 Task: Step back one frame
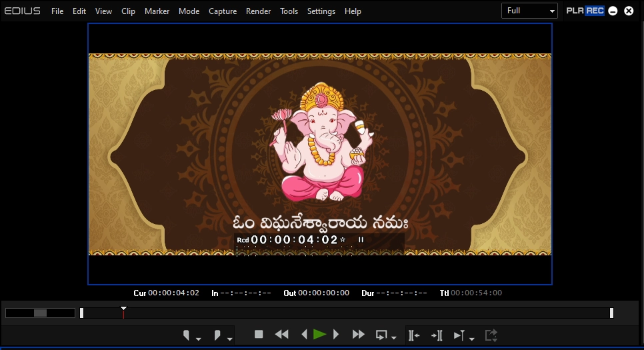(305, 335)
